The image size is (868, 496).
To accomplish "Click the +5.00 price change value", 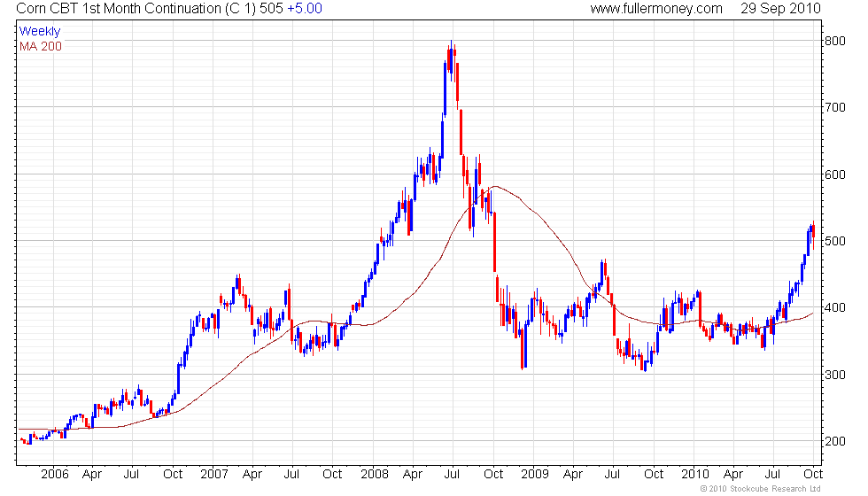I will click(305, 8).
